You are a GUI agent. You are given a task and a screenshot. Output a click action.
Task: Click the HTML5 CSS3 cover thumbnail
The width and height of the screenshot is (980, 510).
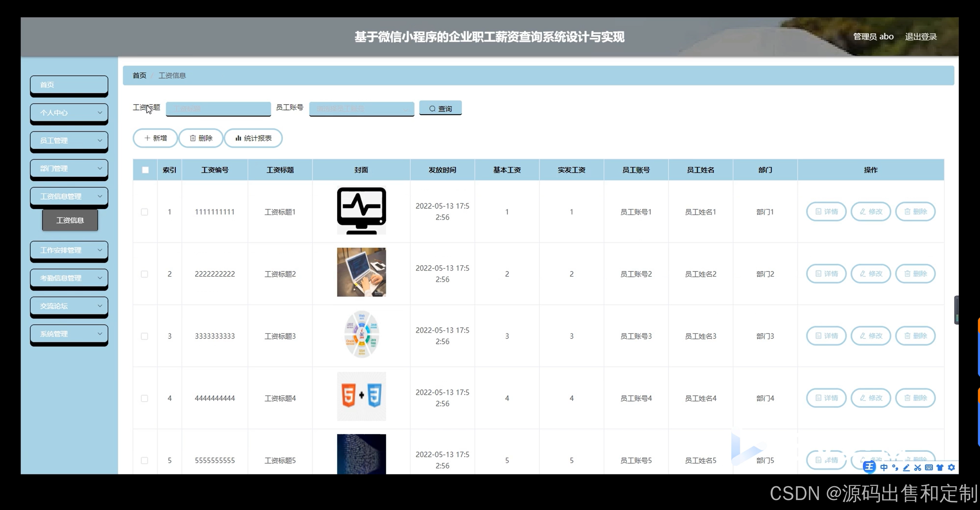click(x=361, y=396)
